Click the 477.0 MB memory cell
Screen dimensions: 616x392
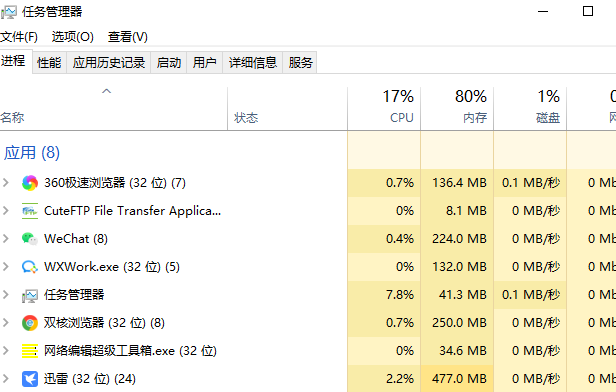[457, 379]
